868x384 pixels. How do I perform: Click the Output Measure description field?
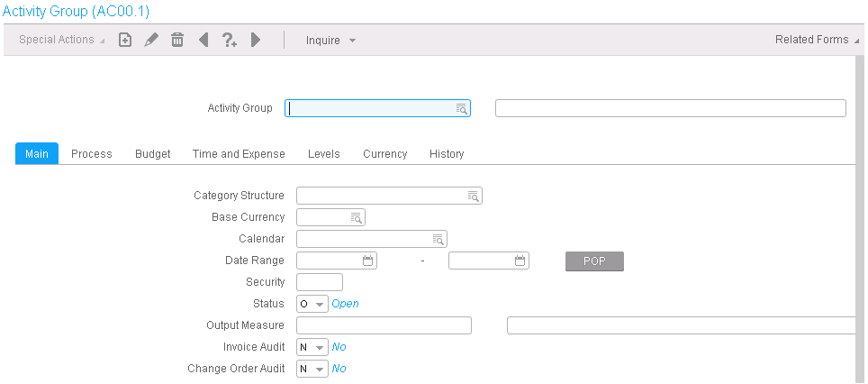682,325
